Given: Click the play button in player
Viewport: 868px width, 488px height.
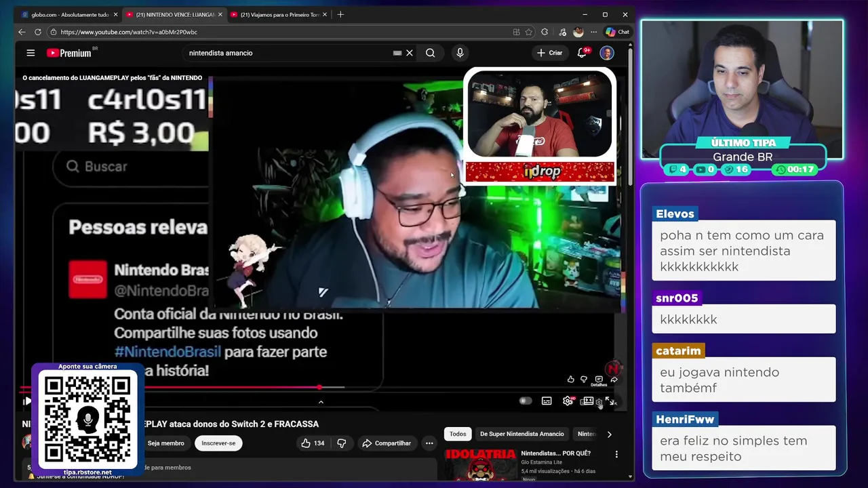Looking at the screenshot, I should coord(26,401).
